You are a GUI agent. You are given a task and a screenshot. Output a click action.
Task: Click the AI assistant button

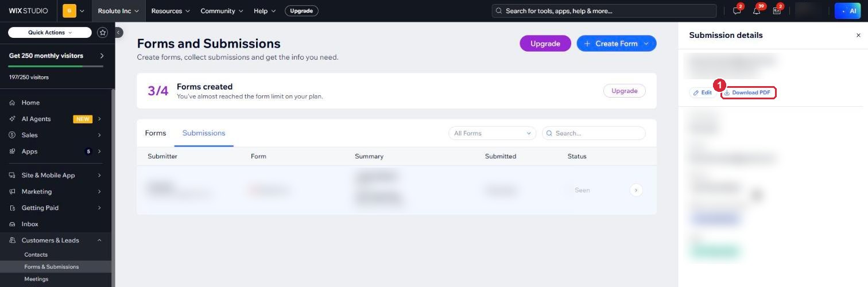pos(847,11)
